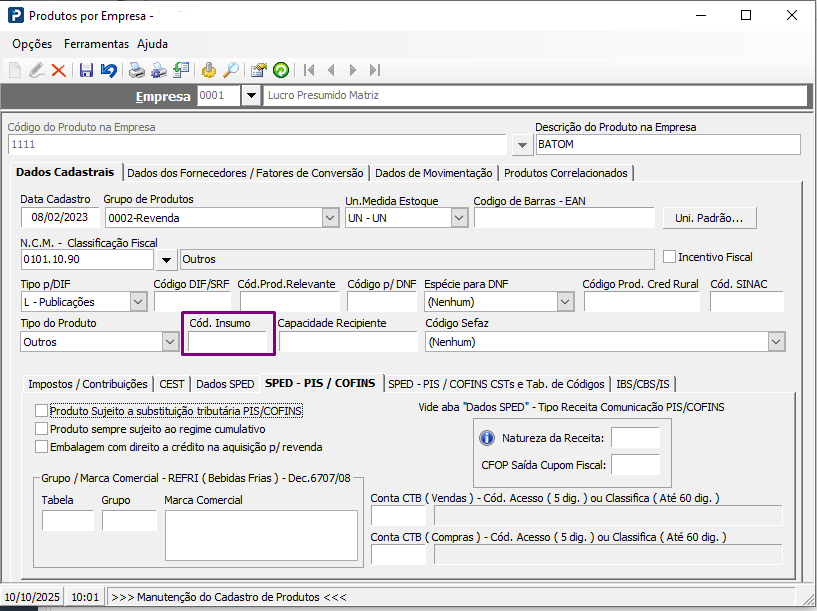817x611 pixels.
Task: Open the Ferramentas menu
Action: pyautogui.click(x=96, y=44)
